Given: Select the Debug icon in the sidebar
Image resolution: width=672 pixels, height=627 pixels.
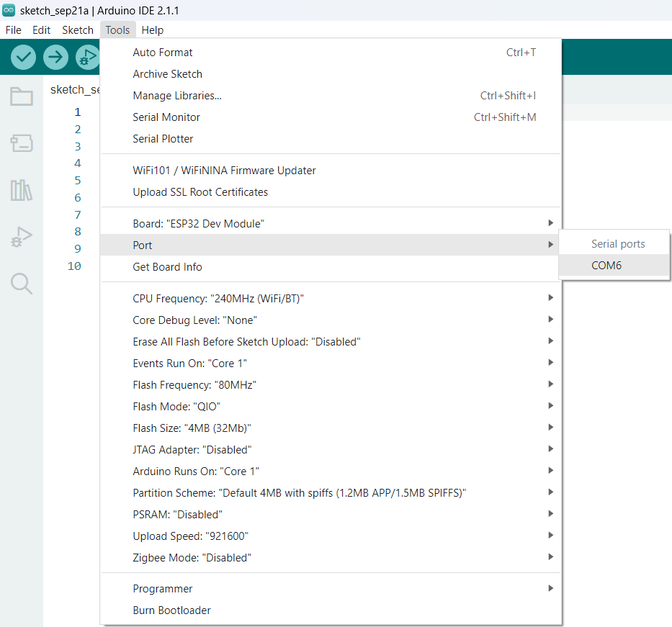Looking at the screenshot, I should [21, 237].
